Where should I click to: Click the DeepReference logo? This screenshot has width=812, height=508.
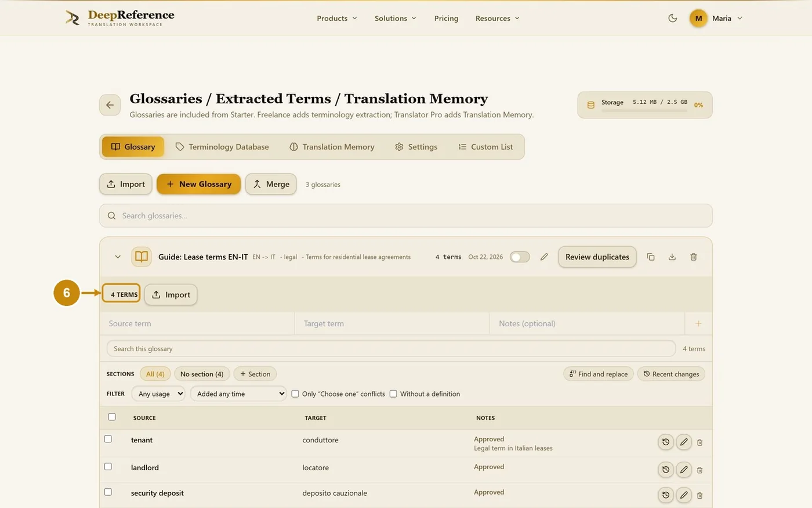tap(120, 17)
